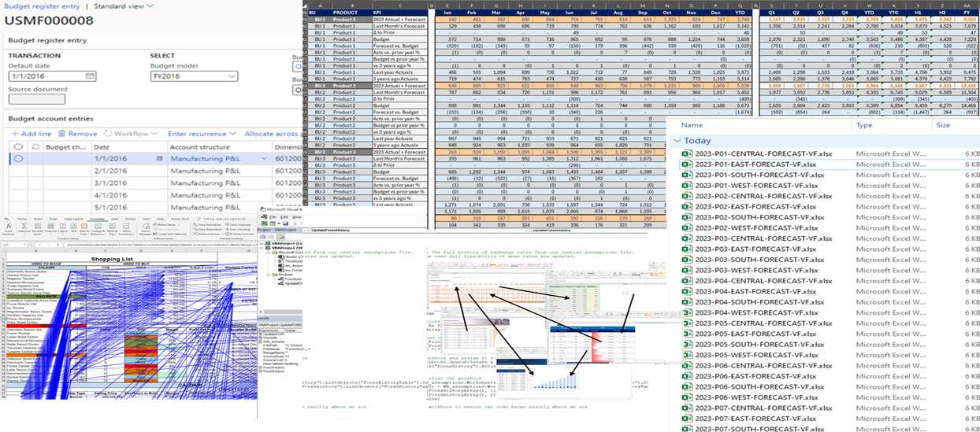Screen dimensions: 980x432
Task: Click the Excel icon of 2023-P04-WEST-FORECAST-VF.xlsx
Action: point(686,313)
